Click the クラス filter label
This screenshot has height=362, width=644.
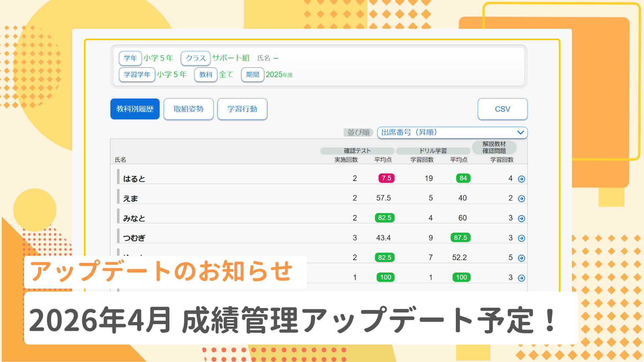[x=196, y=58]
